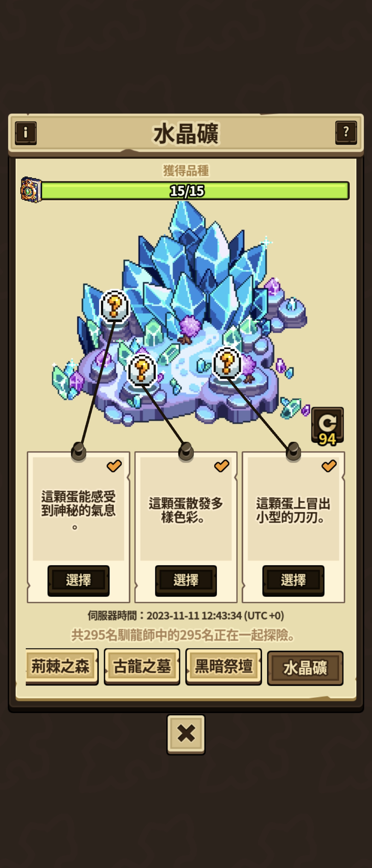
Task: Click the 15/15 species progress bar
Action: (195, 191)
